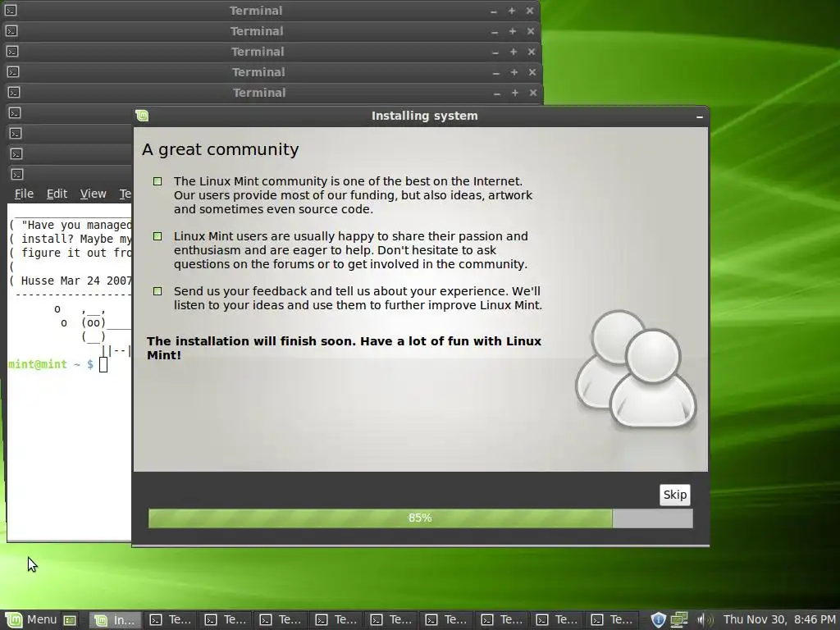Click the Mint logo in the installer title bar
840x630 pixels.
pyautogui.click(x=142, y=116)
